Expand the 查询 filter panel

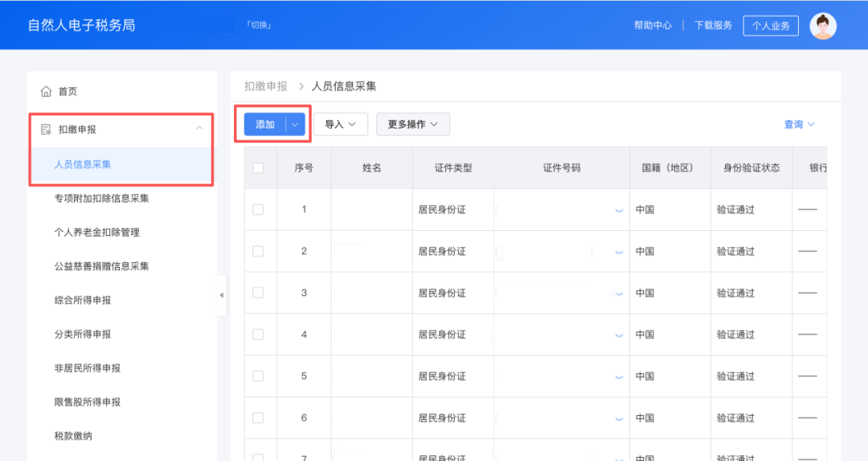click(x=799, y=125)
